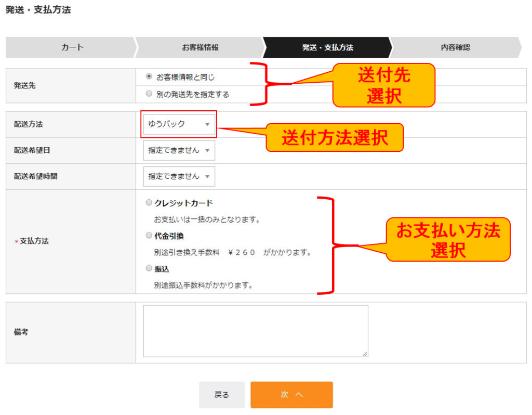This screenshot has width=532, height=415.
Task: Select the お客様情報と同じ shipping radio button
Action: tap(149, 75)
